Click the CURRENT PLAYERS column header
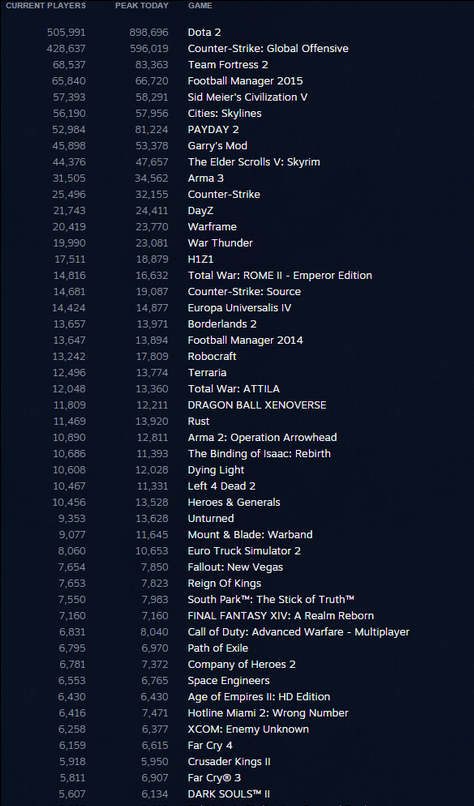 [x=46, y=6]
